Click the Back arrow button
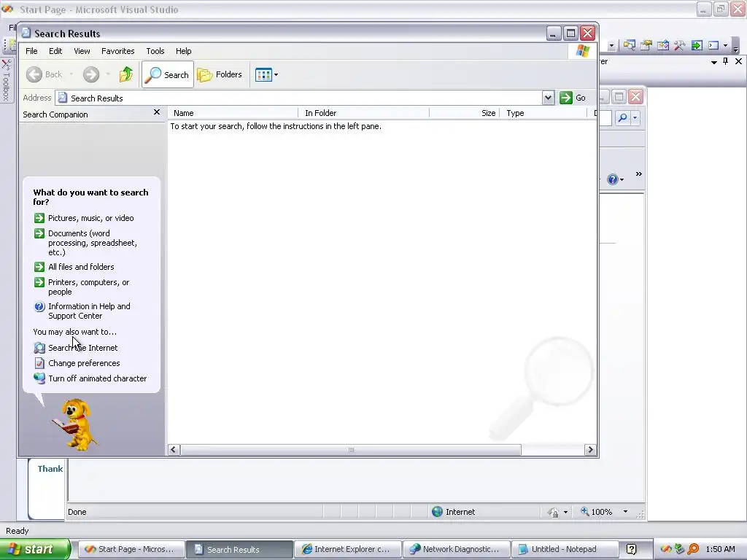The image size is (747, 560). (x=34, y=74)
